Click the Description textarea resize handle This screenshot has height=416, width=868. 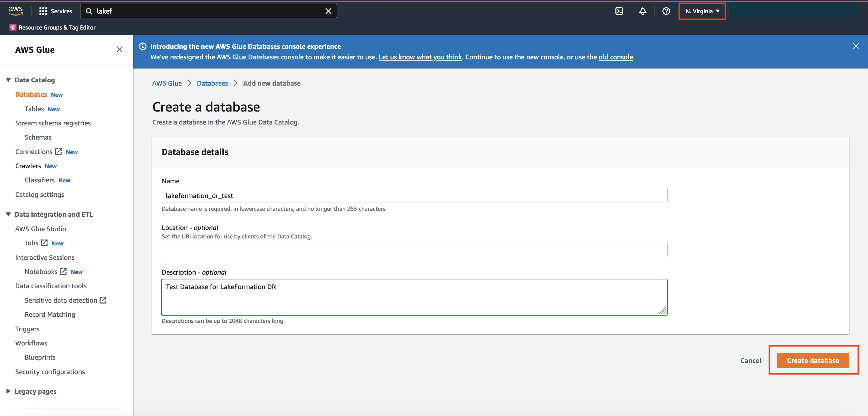point(663,310)
